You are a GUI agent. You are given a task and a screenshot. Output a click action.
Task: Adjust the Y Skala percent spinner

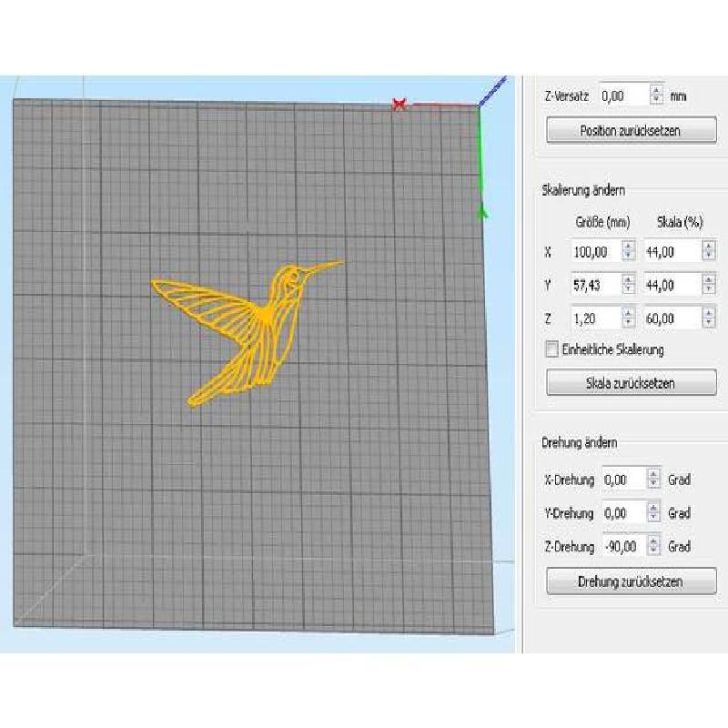pos(708,285)
